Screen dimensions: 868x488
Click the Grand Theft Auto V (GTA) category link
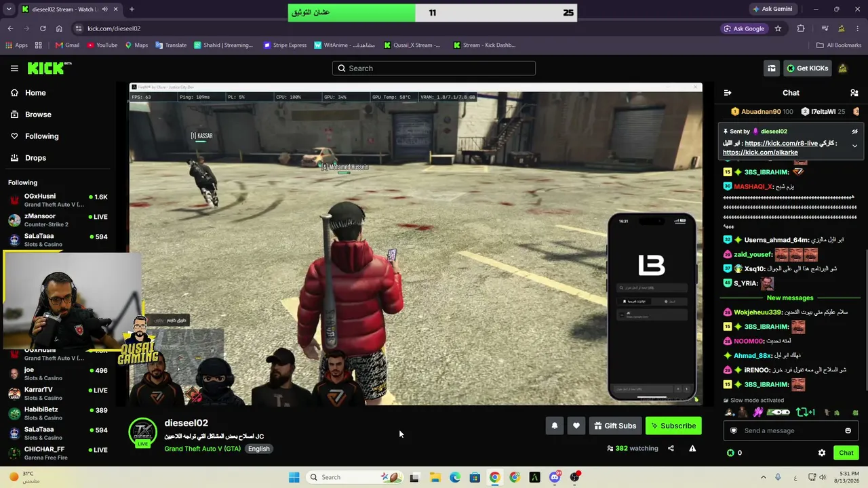(x=202, y=449)
